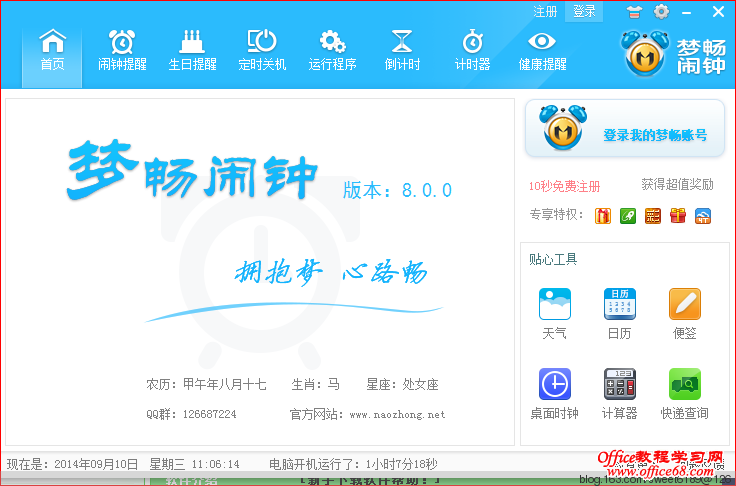The width and height of the screenshot is (736, 486).
Task: Open the 计算器 calculator tool
Action: 619,393
